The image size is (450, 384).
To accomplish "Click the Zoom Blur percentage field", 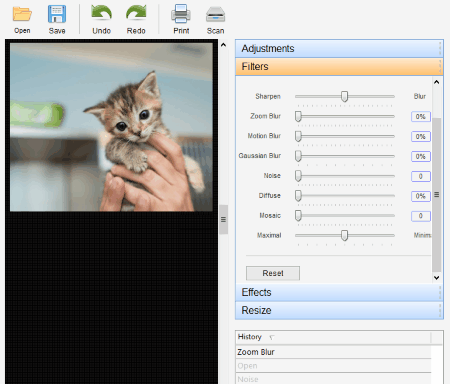I will pos(421,117).
